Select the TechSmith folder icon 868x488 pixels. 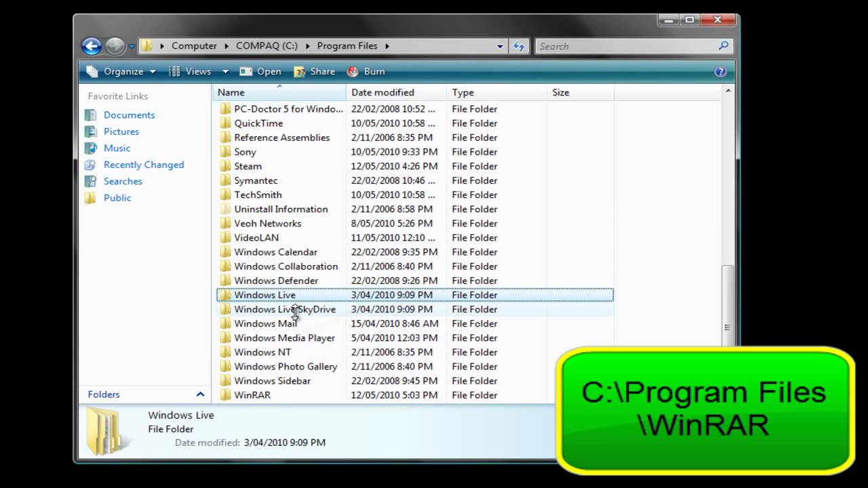225,195
